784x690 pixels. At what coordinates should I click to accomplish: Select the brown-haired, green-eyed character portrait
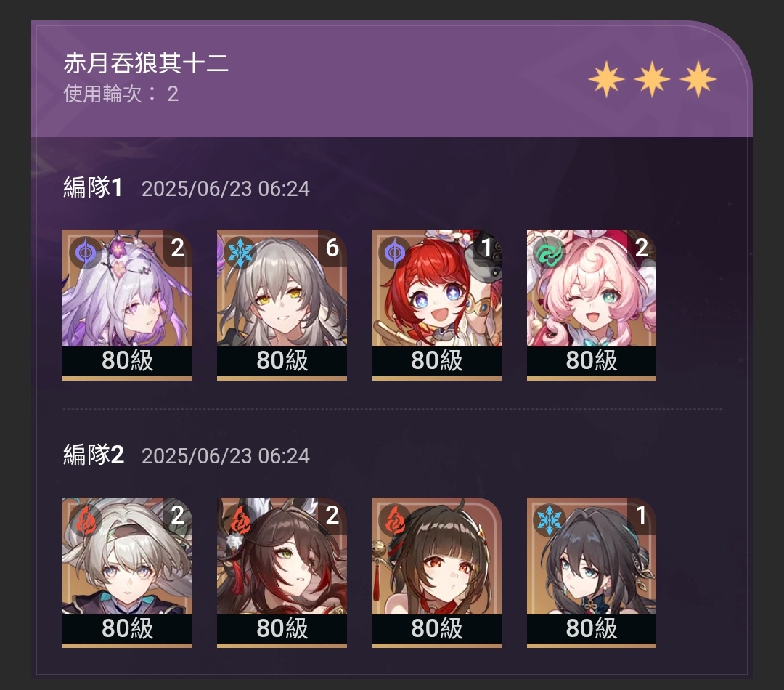point(282,572)
